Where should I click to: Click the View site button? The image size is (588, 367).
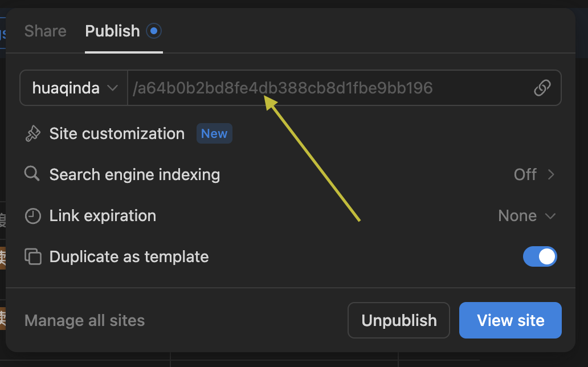(x=510, y=320)
